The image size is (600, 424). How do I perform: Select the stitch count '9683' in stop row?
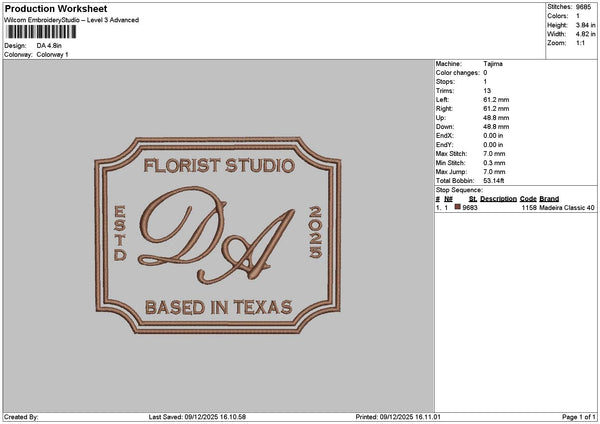point(470,208)
